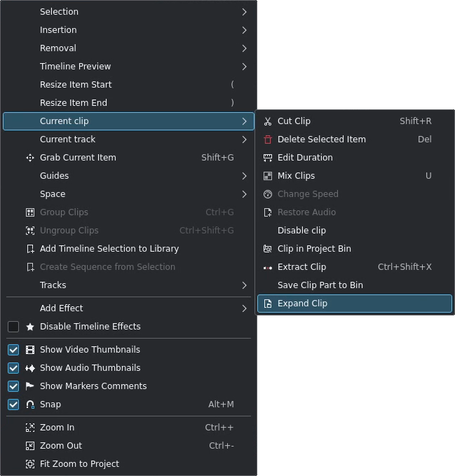This screenshot has width=455, height=476.
Task: Click the Grab Current Item move icon
Action: pyautogui.click(x=30, y=158)
